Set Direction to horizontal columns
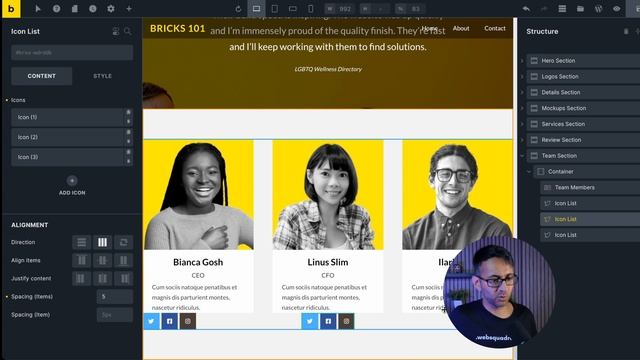Viewport: 640px width, 360px height. pyautogui.click(x=102, y=242)
